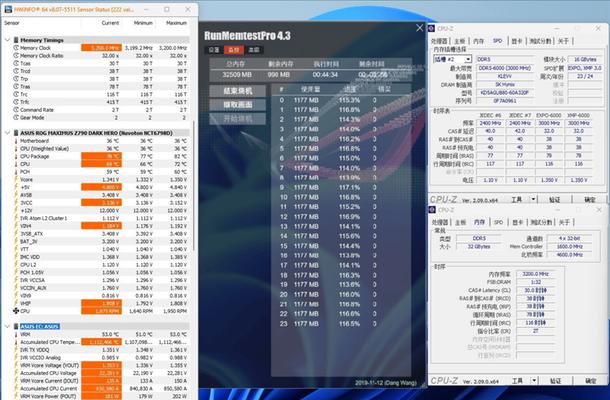
Task: Click the bolt icon beside VRM Vcore Current (IOUT)
Action: pos(16,381)
